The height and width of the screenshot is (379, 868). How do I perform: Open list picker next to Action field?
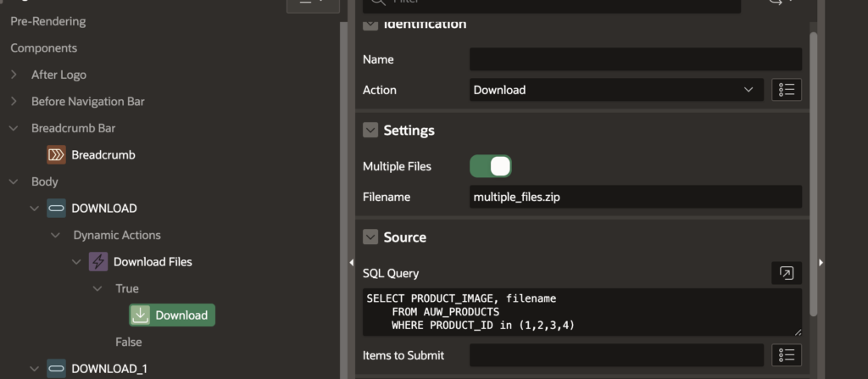click(x=786, y=90)
